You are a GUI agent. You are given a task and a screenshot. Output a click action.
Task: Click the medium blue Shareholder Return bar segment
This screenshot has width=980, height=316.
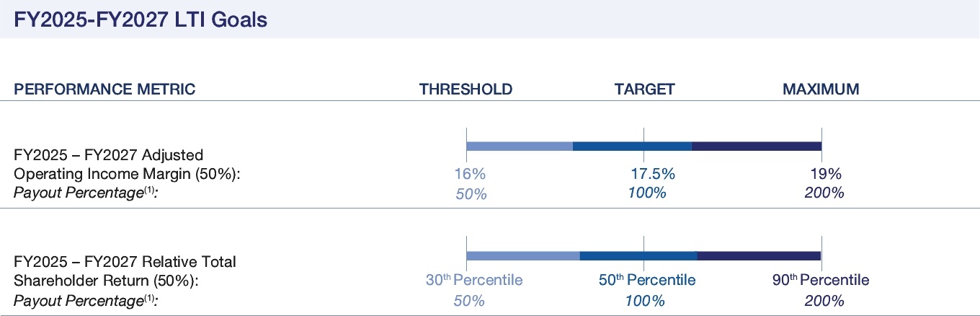pyautogui.click(x=638, y=255)
